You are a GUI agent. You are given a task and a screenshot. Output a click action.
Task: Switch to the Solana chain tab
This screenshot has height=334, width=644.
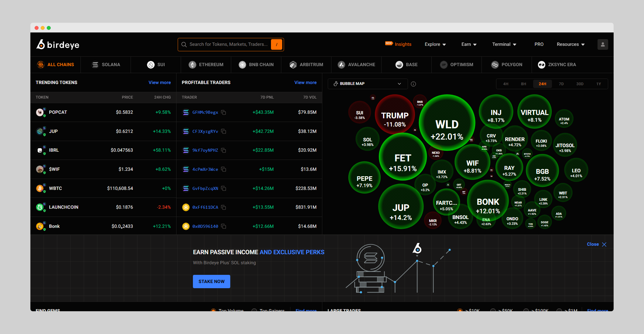pos(106,65)
